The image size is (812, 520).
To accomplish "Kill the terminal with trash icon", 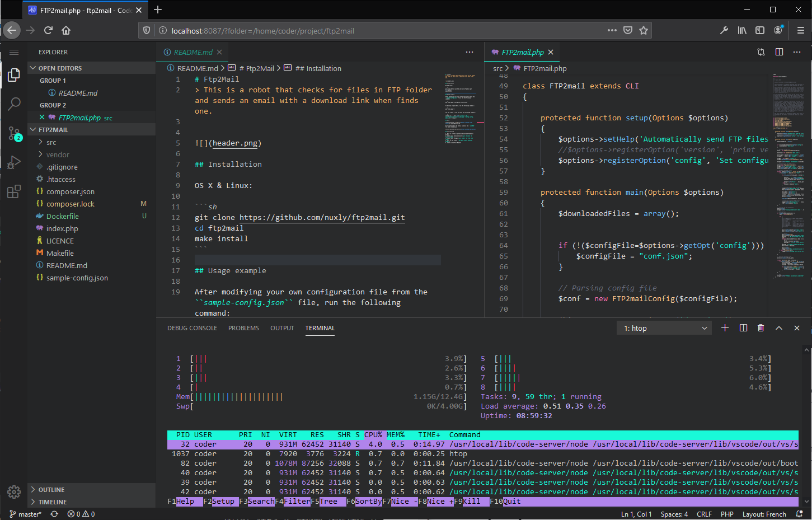I will click(761, 328).
